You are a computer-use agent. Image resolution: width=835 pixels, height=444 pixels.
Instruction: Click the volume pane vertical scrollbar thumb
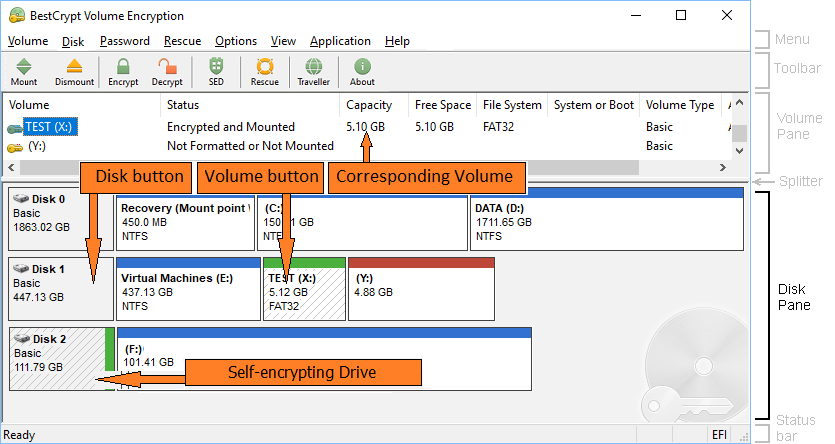point(739,133)
